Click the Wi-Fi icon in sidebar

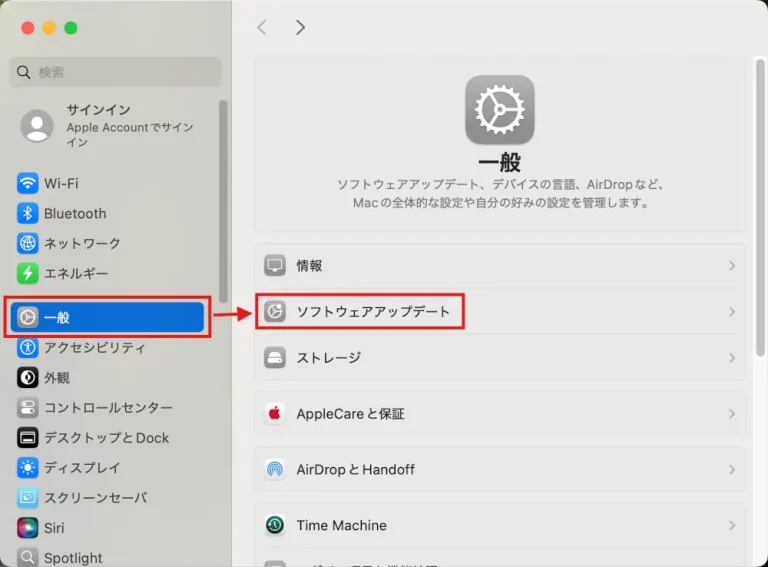click(x=27, y=184)
